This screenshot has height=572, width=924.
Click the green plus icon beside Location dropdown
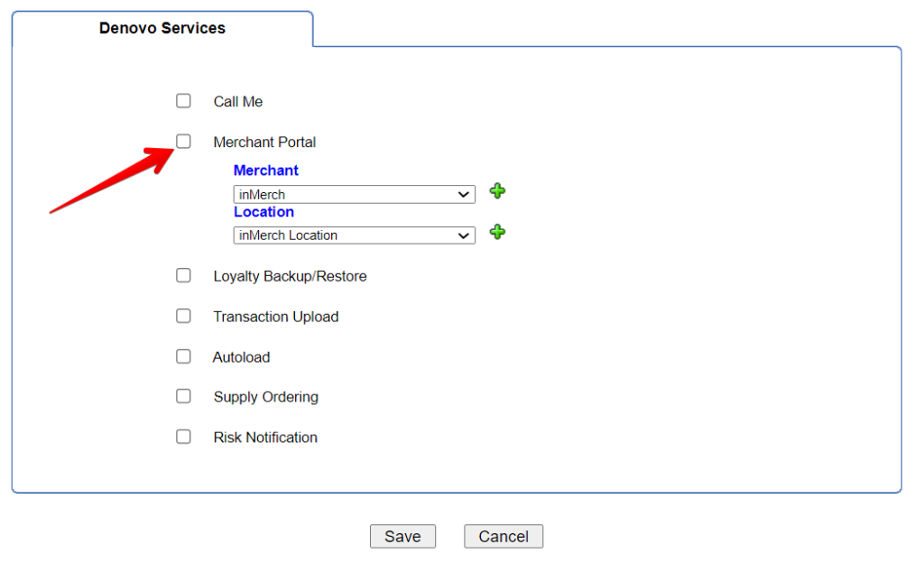point(497,232)
